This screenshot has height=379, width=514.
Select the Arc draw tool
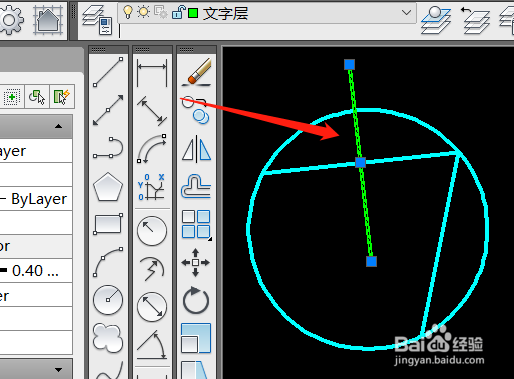108,262
